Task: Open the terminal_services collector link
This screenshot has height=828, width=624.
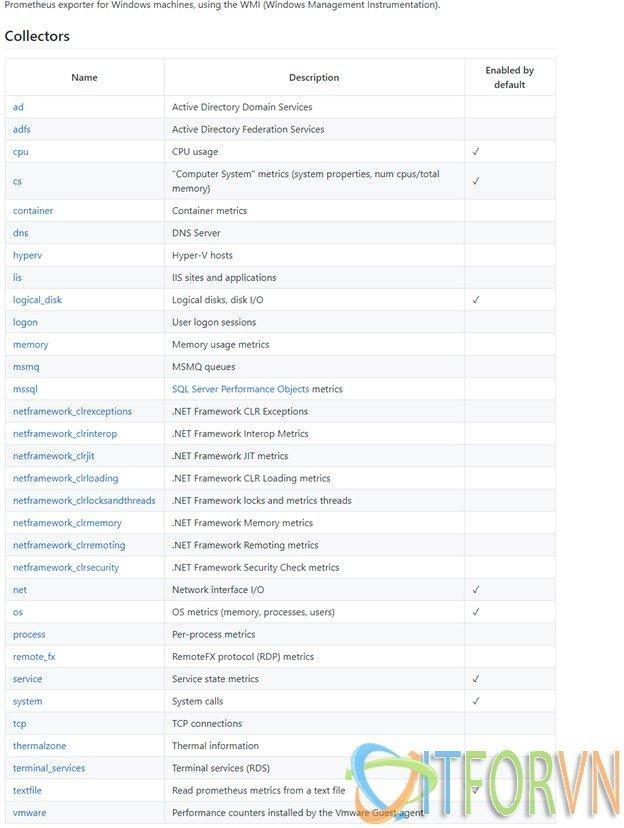Action: point(49,768)
